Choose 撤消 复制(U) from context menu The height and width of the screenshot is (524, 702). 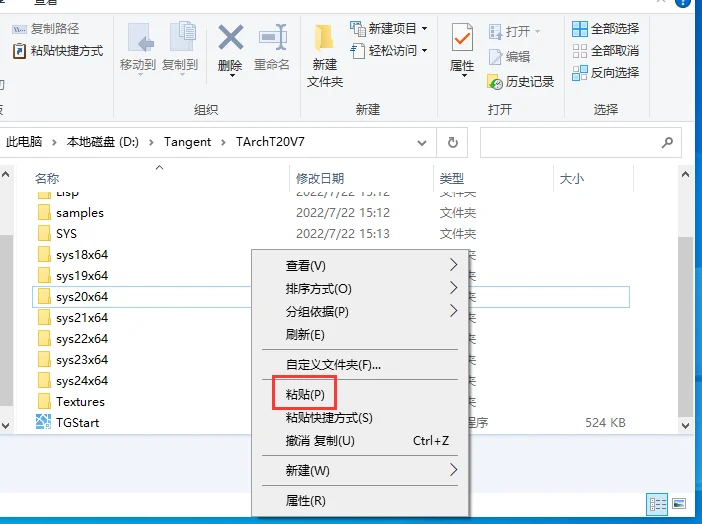point(360,441)
